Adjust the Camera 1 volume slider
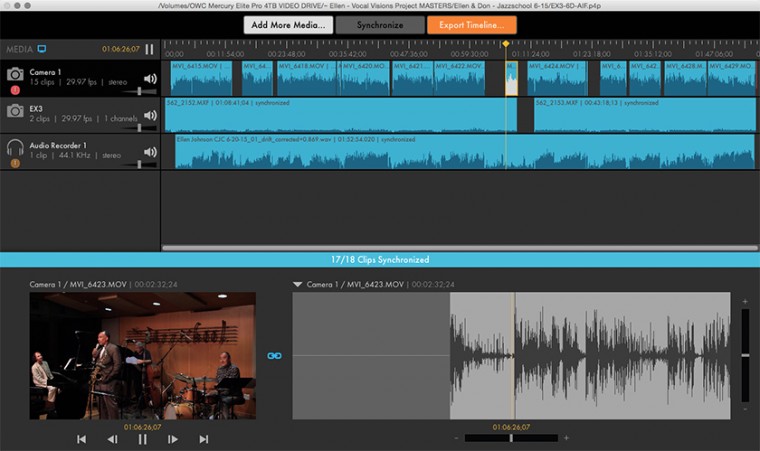 tap(139, 91)
